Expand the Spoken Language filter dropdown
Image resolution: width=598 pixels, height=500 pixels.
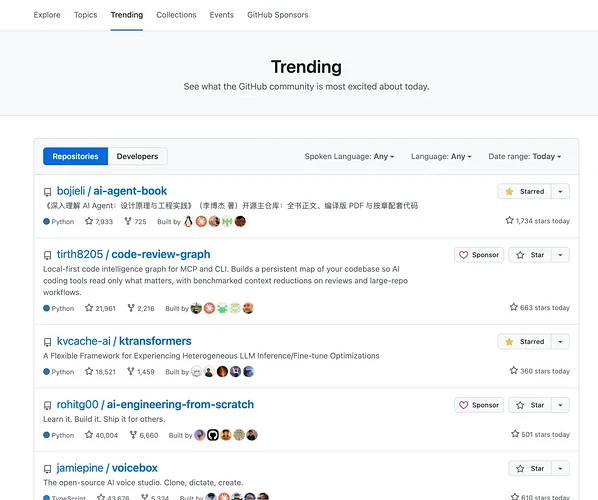click(349, 156)
